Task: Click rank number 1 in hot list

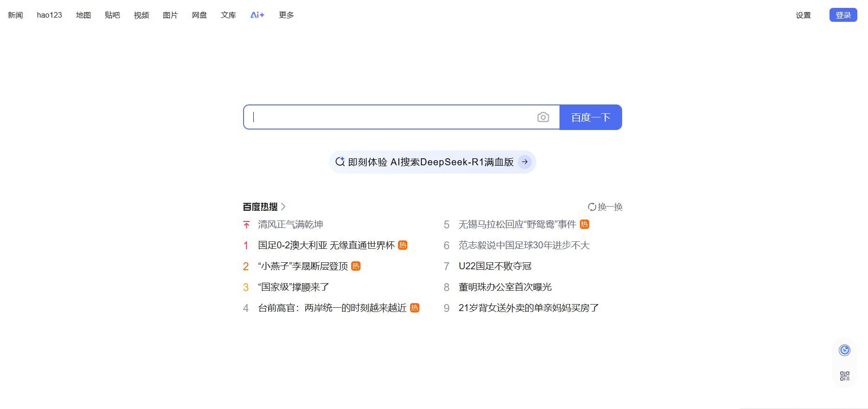Action: (x=246, y=246)
